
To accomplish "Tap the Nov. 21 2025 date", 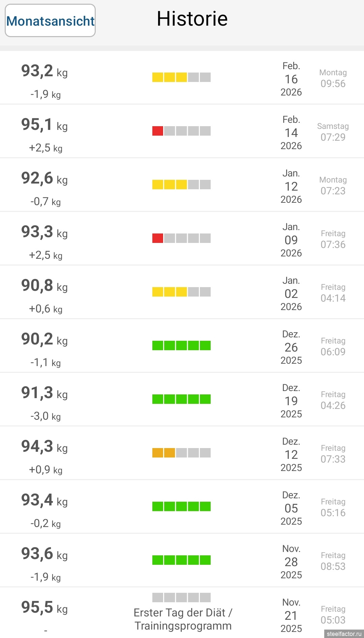I will tap(291, 615).
